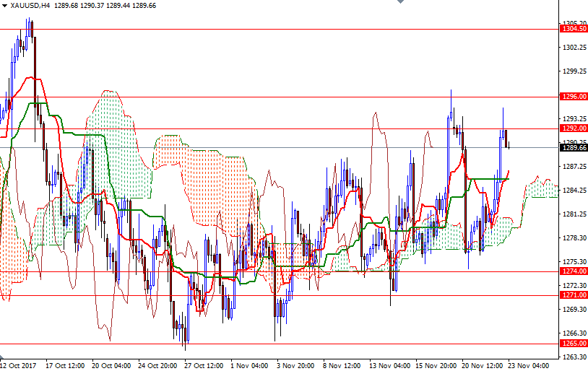Screen dimensions: 588x371
Task: Select the 1296.00 red price level label
Action: tap(574, 96)
